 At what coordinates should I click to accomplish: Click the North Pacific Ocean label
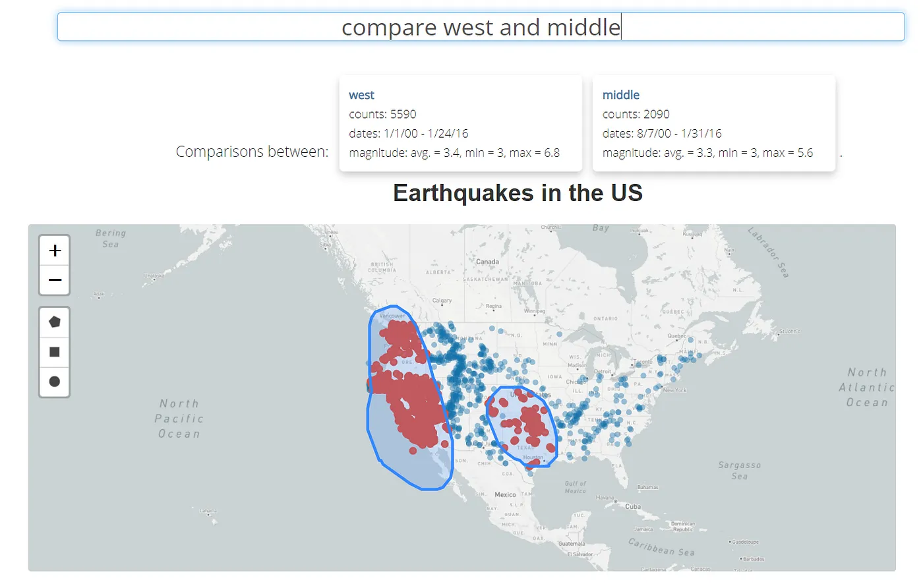[179, 419]
